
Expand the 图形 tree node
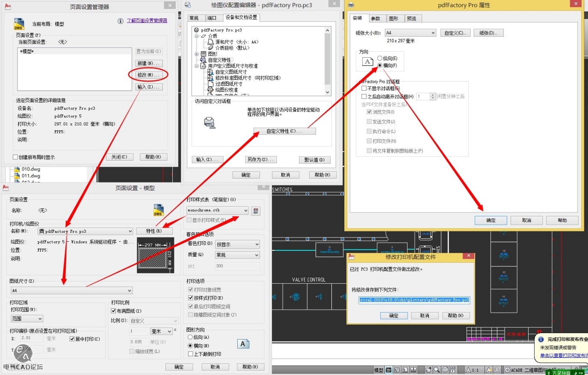pyautogui.click(x=197, y=54)
